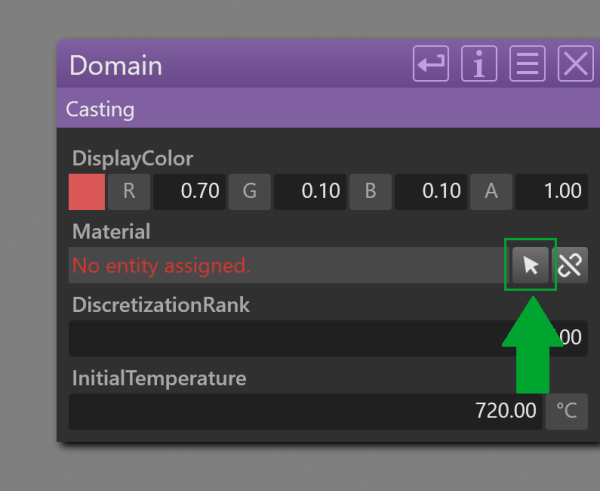Click the unlink icon next to Material
This screenshot has height=491, width=600.
coord(570,265)
